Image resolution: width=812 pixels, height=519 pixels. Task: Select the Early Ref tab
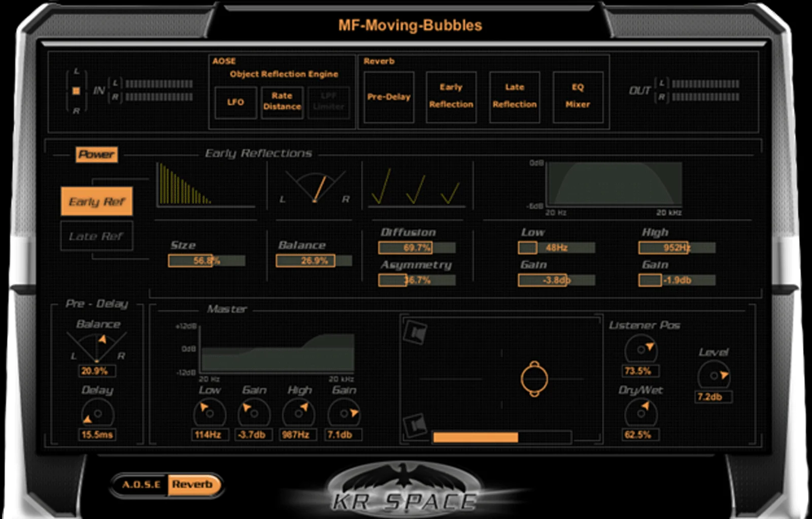(96, 201)
